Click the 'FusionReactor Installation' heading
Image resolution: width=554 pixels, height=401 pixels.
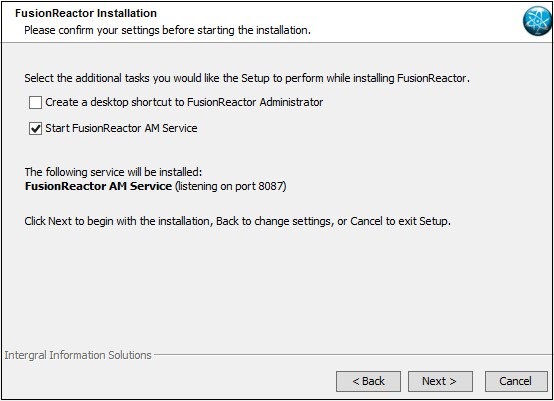click(86, 13)
